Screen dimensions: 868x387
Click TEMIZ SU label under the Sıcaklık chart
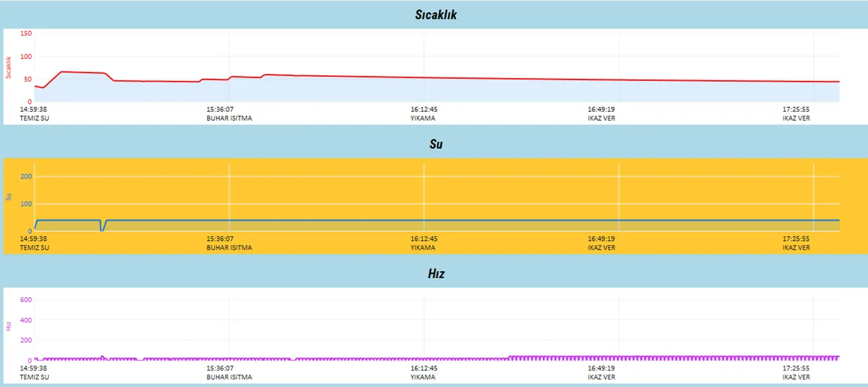(x=34, y=118)
